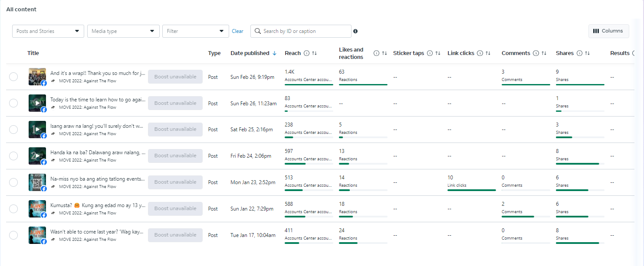Image resolution: width=644 pixels, height=266 pixels.
Task: Click the Clear filters link
Action: tap(237, 31)
